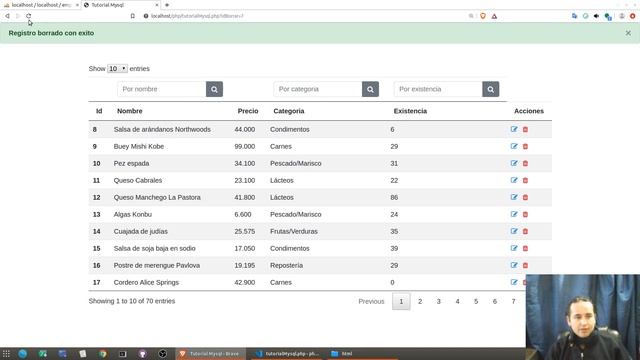Focus the Por categoria search field
This screenshot has height=360, width=640.
point(318,89)
